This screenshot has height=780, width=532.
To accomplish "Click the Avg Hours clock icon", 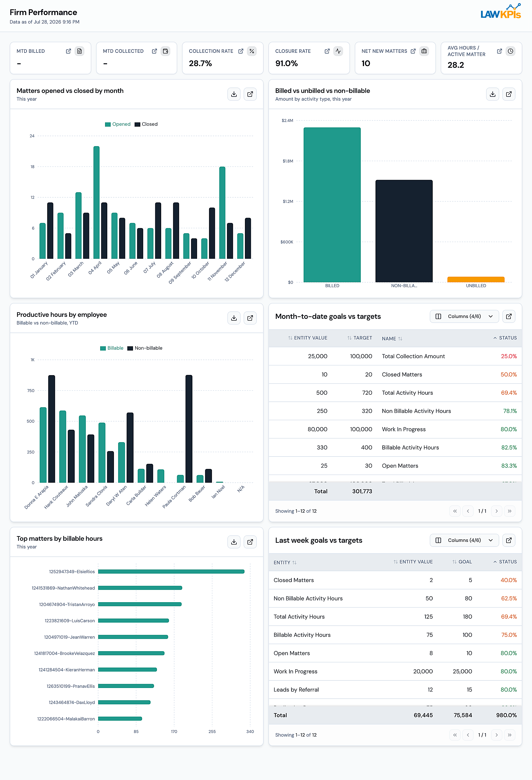I will click(510, 51).
